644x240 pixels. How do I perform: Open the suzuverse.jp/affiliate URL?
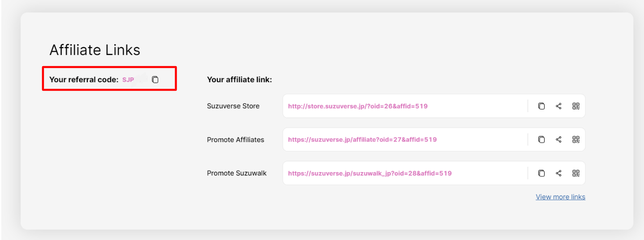[x=362, y=139]
